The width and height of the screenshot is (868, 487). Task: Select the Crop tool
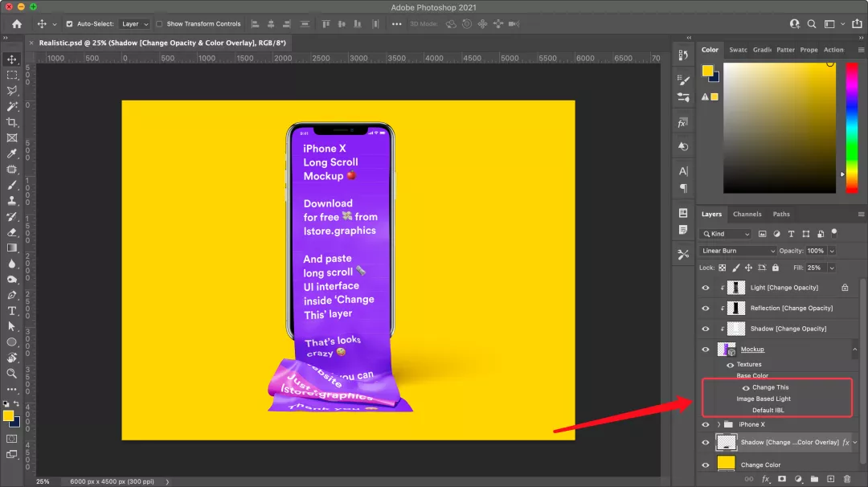coord(12,122)
